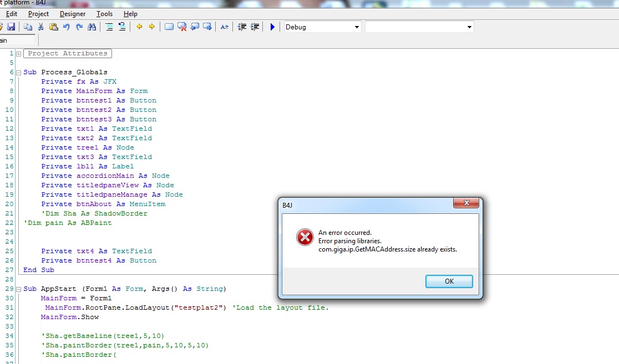Click comment 'Sha.getBaseline(tree1,5,10)'

coord(103,336)
